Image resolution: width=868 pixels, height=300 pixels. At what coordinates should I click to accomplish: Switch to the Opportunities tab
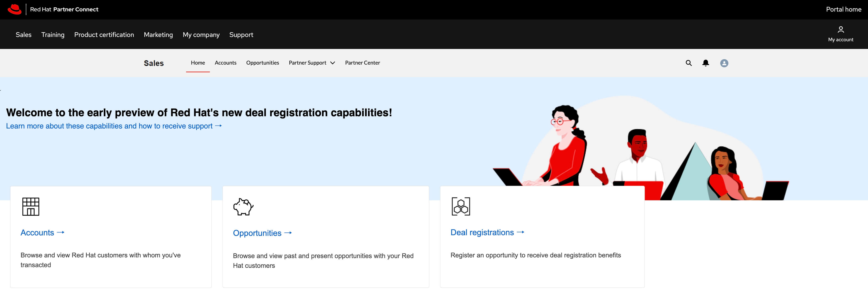(x=262, y=63)
